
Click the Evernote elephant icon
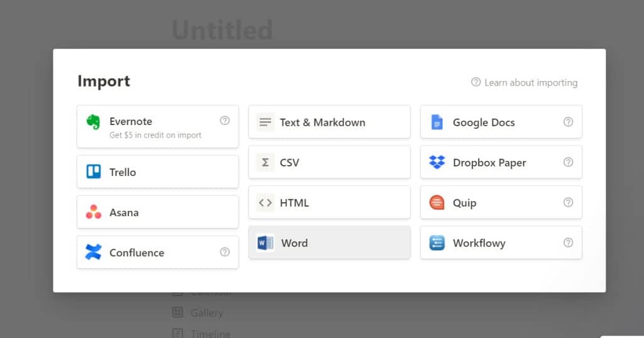(93, 122)
